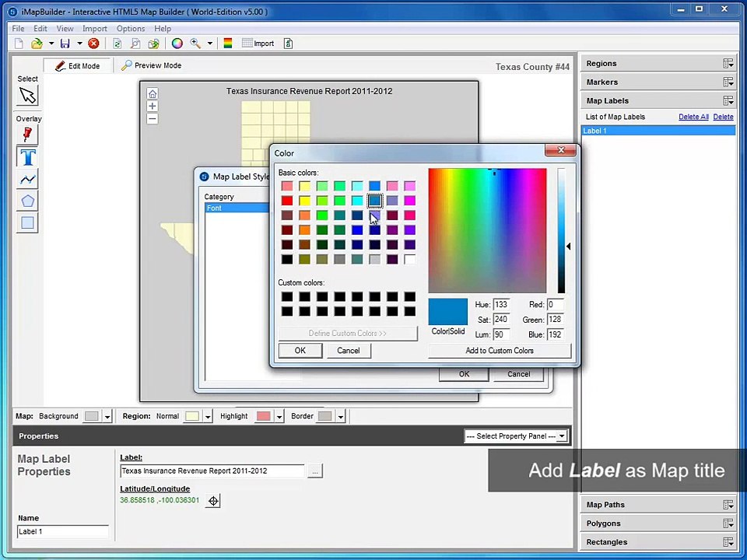Image resolution: width=747 pixels, height=560 pixels.
Task: Click the New file icon in toolbar
Action: coord(19,44)
